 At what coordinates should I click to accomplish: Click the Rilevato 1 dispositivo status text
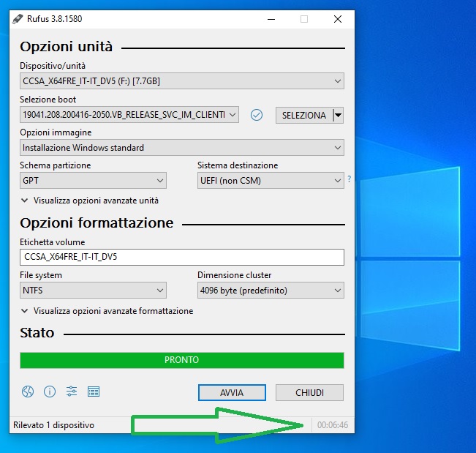pyautogui.click(x=53, y=425)
